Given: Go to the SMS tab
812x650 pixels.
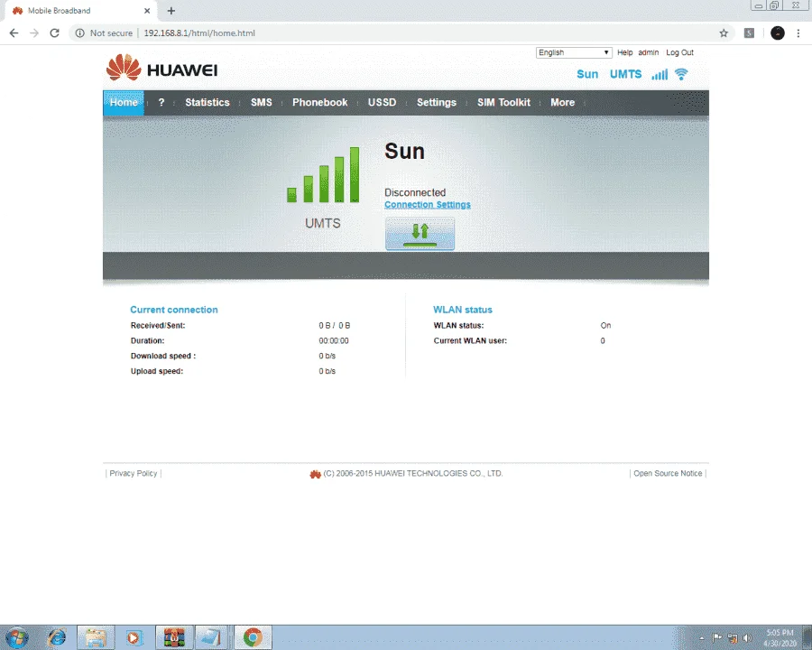Looking at the screenshot, I should [x=261, y=103].
